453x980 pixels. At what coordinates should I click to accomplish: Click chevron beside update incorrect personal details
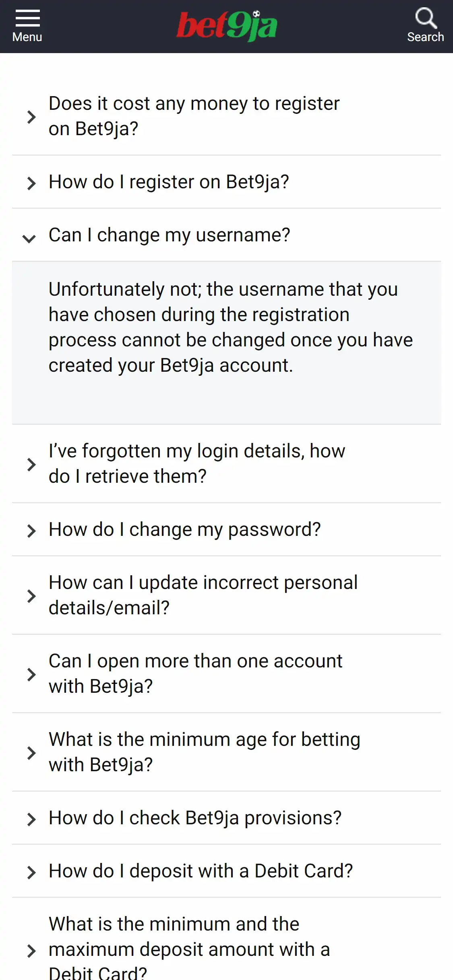point(31,596)
